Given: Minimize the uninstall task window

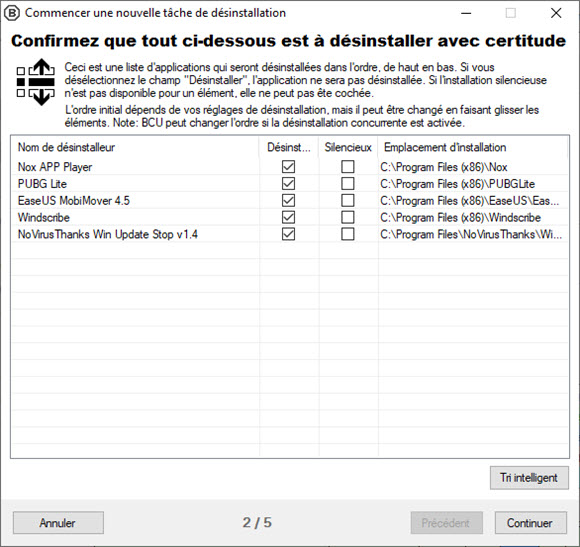Looking at the screenshot, I should click(x=466, y=13).
